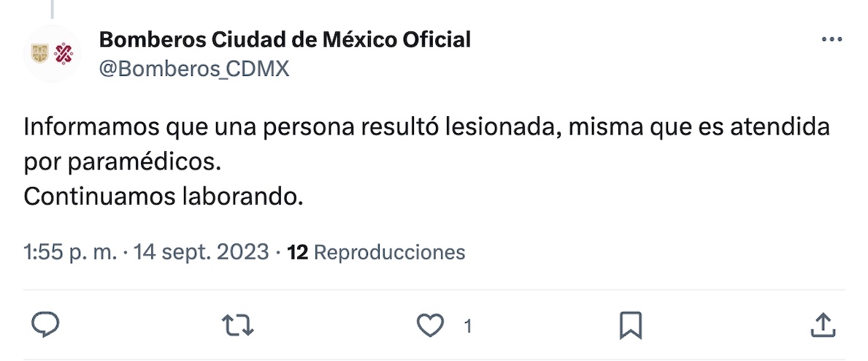
Task: Click the gold shield emblem in avatar
Action: 39,53
